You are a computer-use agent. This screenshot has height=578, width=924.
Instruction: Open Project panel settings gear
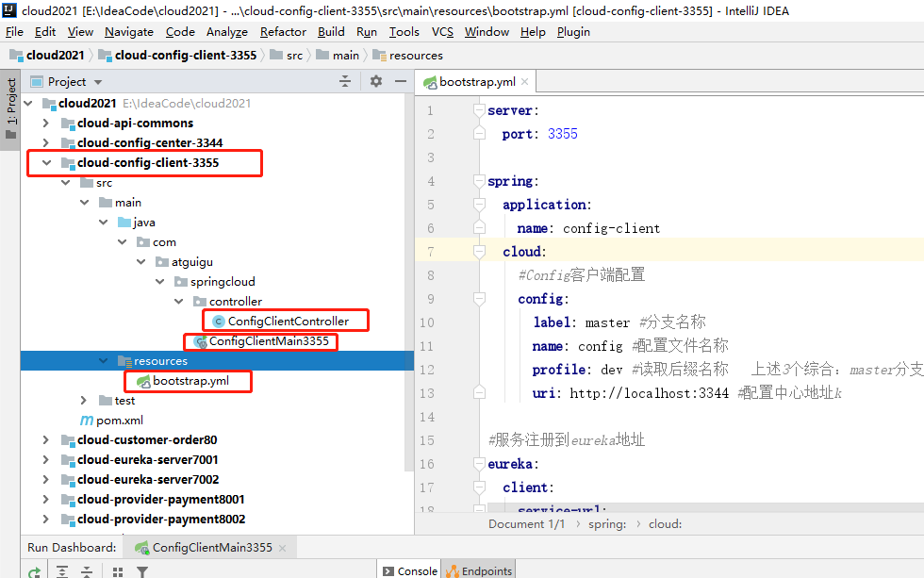376,81
